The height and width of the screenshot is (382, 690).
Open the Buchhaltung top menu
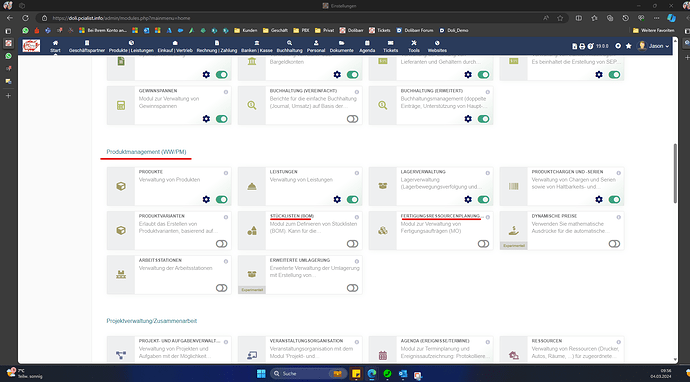click(x=289, y=46)
